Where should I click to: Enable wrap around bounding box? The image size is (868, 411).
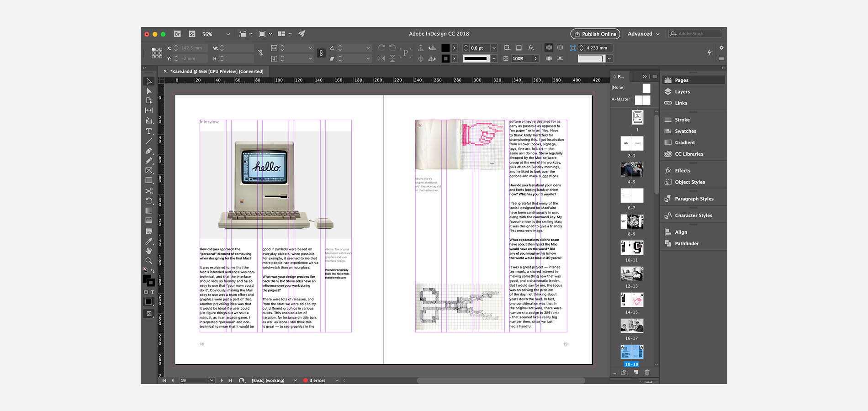[560, 47]
